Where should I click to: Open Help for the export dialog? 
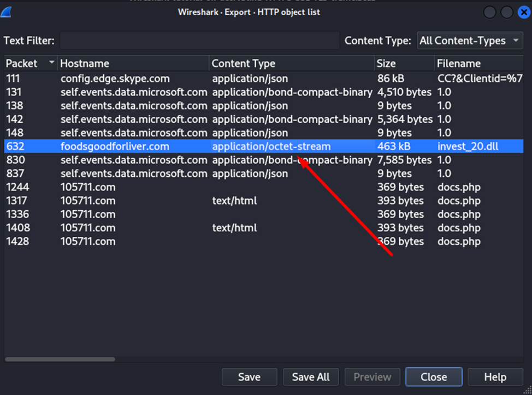pos(495,377)
